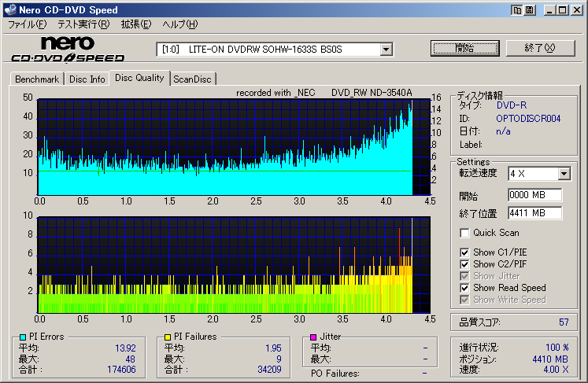
Task: Click the PI Failures graph area
Action: [x=234, y=264]
